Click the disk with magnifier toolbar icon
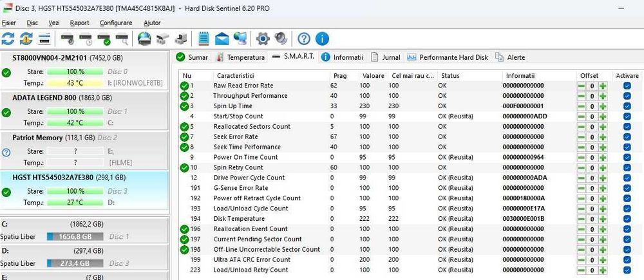Image resolution: width=644 pixels, height=280 pixels. 122,39
